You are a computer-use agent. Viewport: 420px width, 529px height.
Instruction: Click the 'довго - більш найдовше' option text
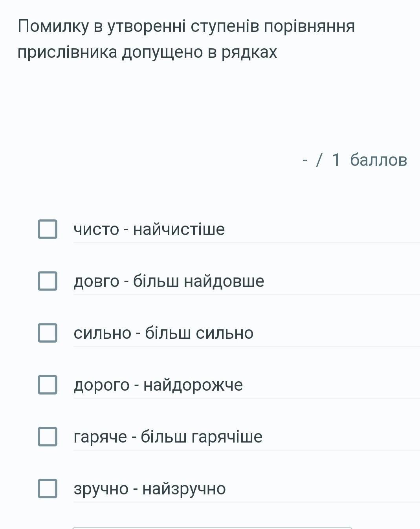169,281
